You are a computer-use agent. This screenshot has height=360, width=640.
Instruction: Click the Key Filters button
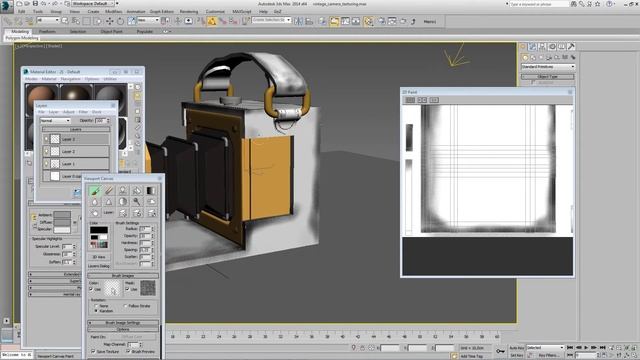tap(548, 355)
